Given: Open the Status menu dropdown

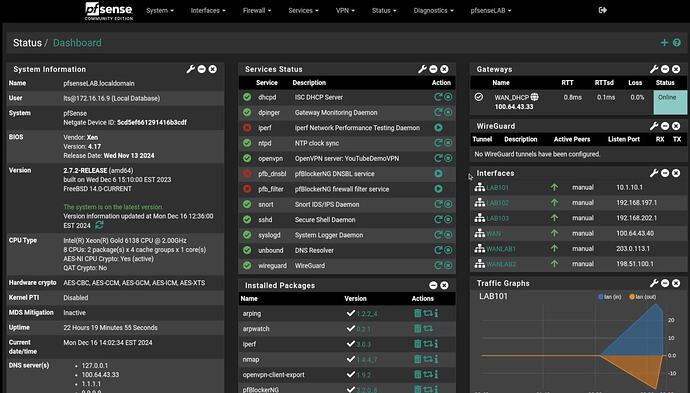Looking at the screenshot, I should [384, 11].
